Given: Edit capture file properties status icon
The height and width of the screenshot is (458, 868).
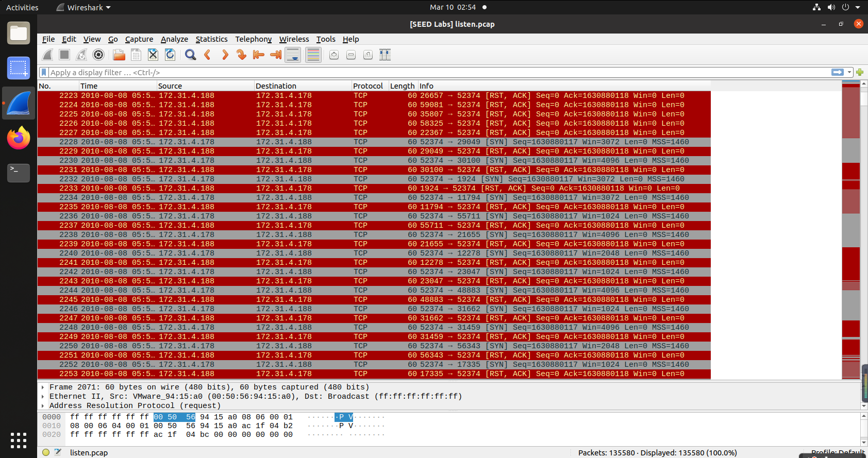Looking at the screenshot, I should pos(58,452).
